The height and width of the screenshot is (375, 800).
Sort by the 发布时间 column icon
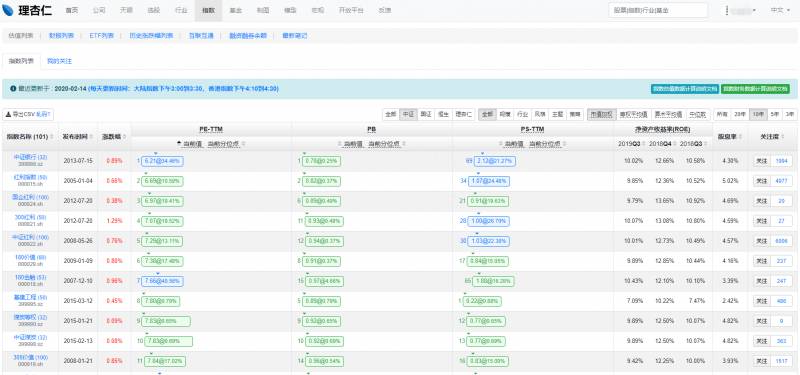[x=90, y=137]
